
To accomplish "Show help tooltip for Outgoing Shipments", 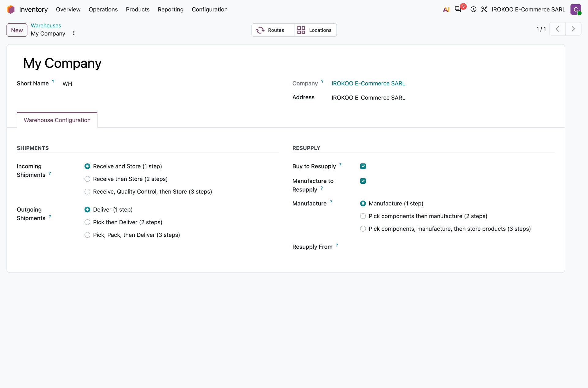I will [50, 217].
